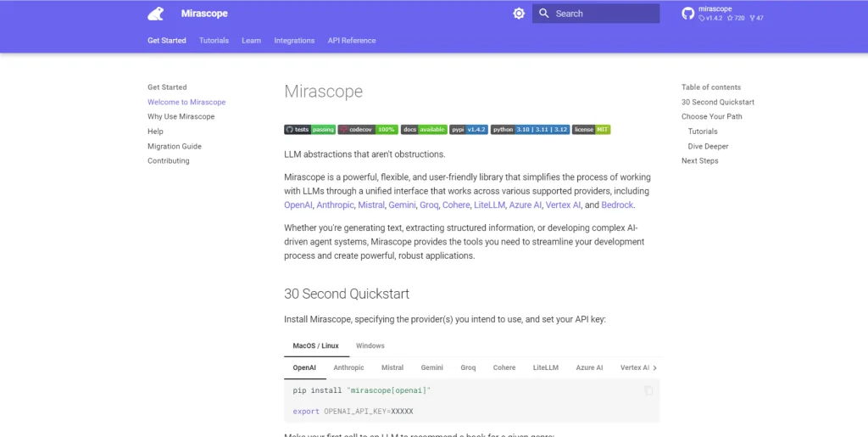
Task: Click the search magnifier icon
Action: pos(544,14)
